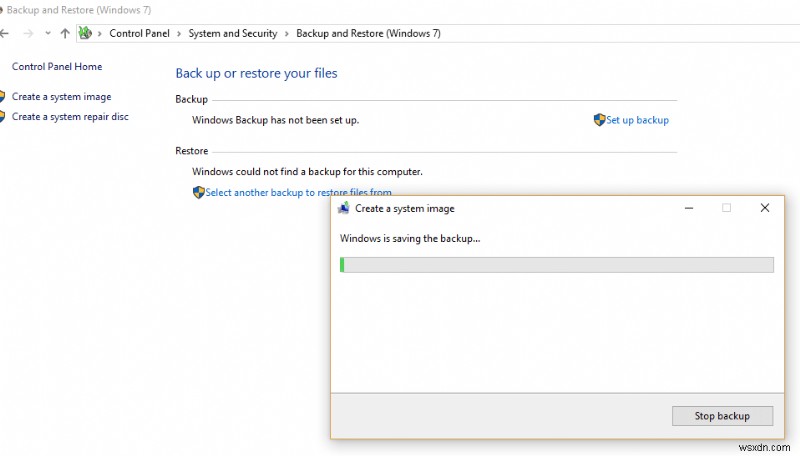
Task: Click shield icon next to Select another backup
Action: [198, 192]
